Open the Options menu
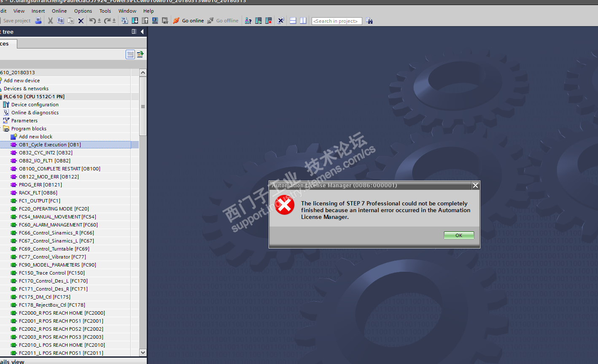 point(83,11)
